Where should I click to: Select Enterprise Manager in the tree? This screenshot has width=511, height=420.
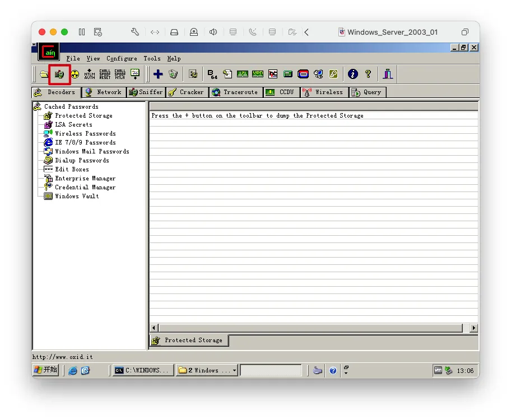point(85,178)
